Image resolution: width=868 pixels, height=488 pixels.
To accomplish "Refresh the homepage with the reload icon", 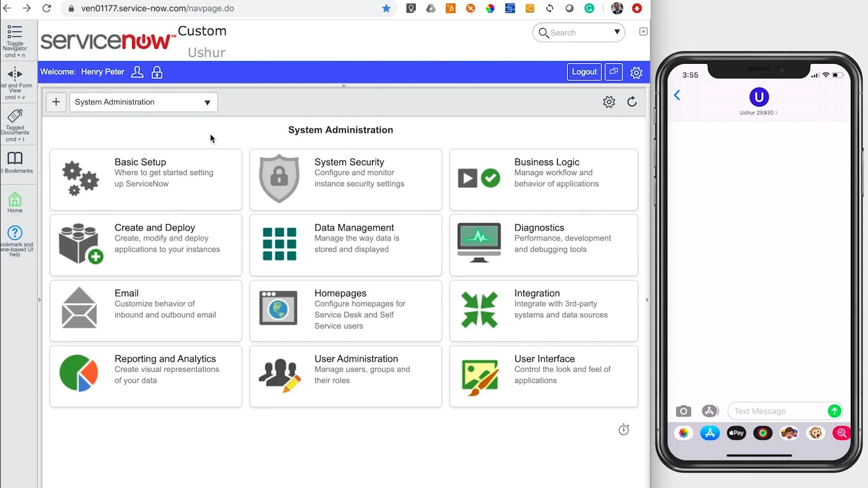I will click(x=632, y=102).
